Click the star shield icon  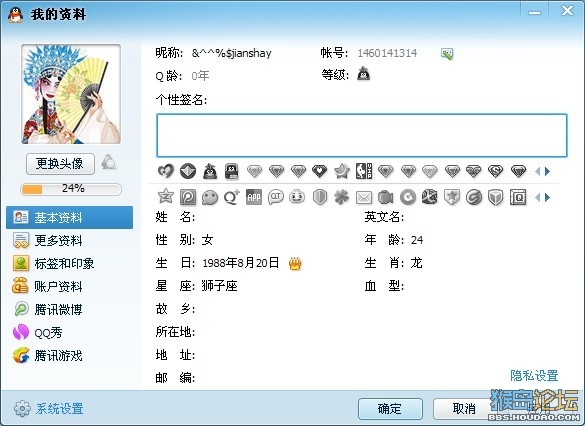tap(451, 197)
